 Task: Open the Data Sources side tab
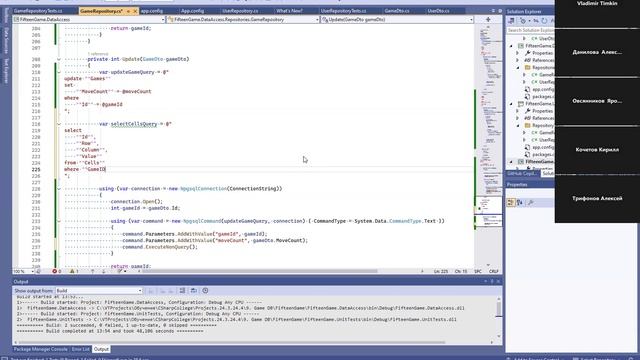pos(6,41)
